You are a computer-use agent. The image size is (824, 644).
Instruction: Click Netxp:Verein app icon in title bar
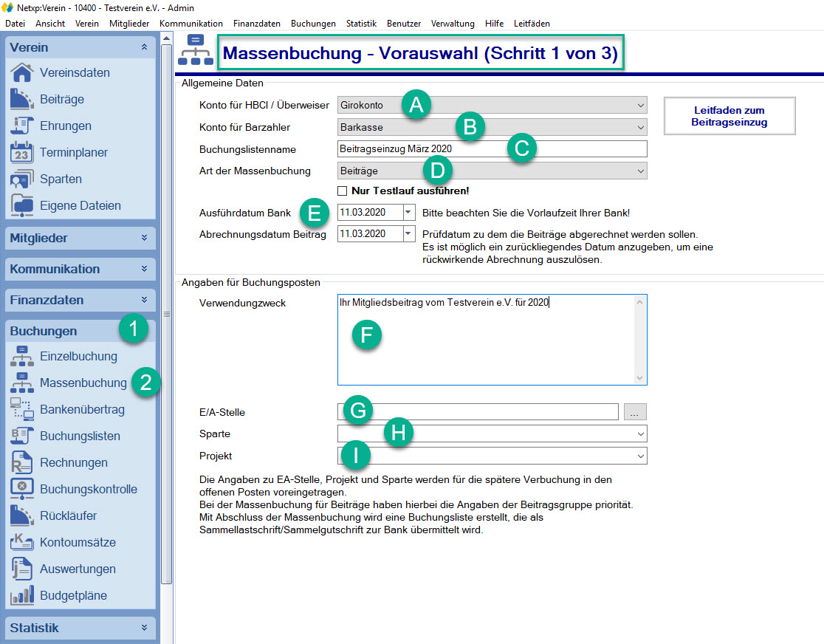[x=7, y=8]
